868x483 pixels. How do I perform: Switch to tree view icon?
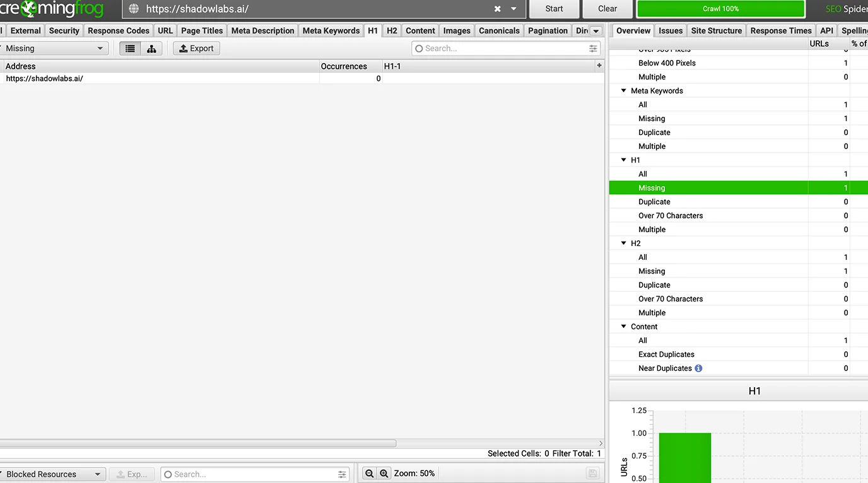pyautogui.click(x=151, y=49)
